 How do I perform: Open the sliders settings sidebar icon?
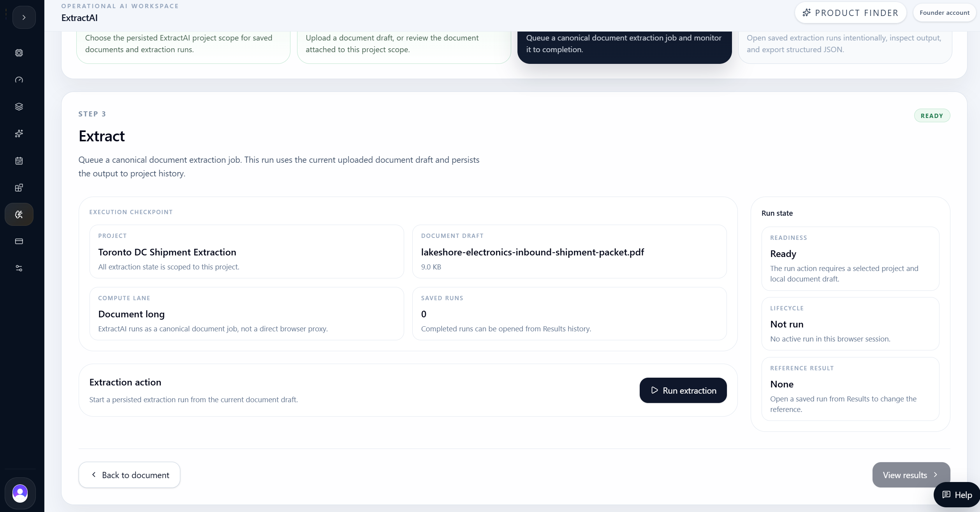click(x=19, y=268)
